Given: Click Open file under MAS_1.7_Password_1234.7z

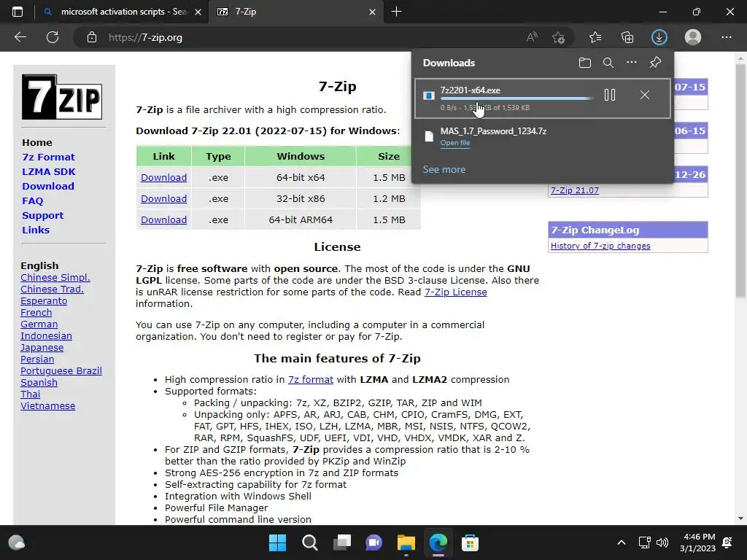Looking at the screenshot, I should (x=455, y=143).
